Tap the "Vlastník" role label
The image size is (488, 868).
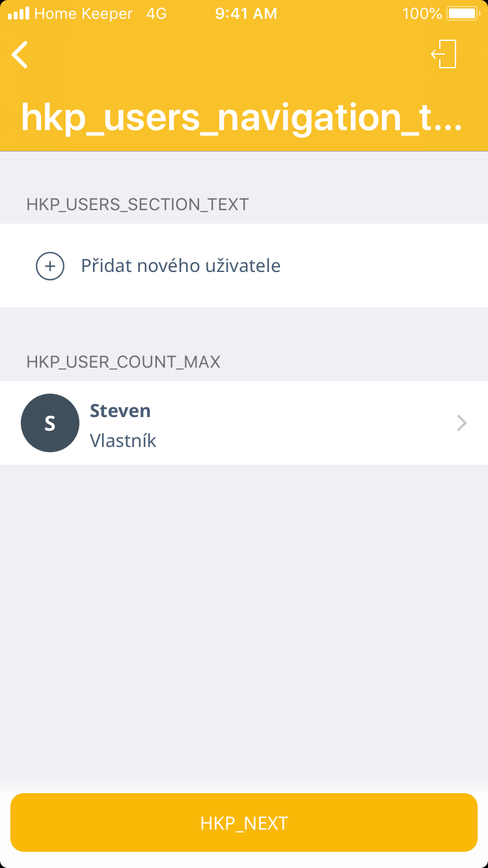tap(123, 441)
